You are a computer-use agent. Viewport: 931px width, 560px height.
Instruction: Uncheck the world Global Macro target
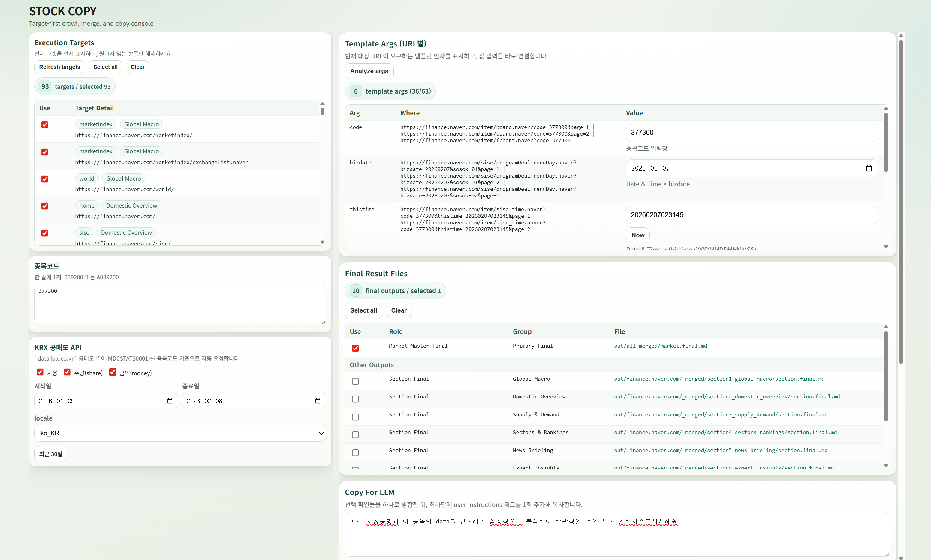tap(44, 179)
